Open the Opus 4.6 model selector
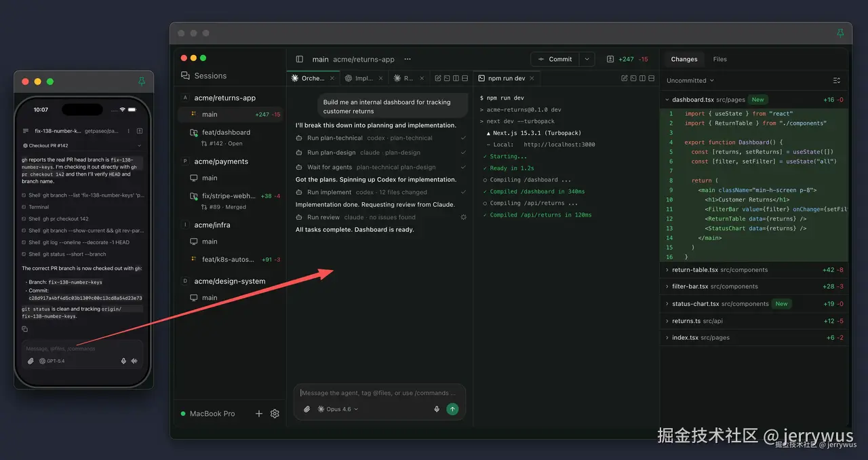 click(x=338, y=409)
